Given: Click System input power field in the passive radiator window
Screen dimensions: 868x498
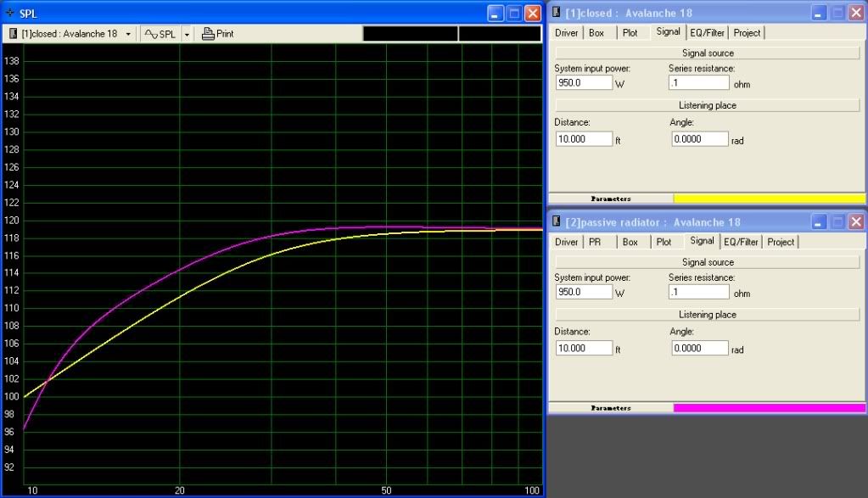Looking at the screenshot, I should pos(584,292).
